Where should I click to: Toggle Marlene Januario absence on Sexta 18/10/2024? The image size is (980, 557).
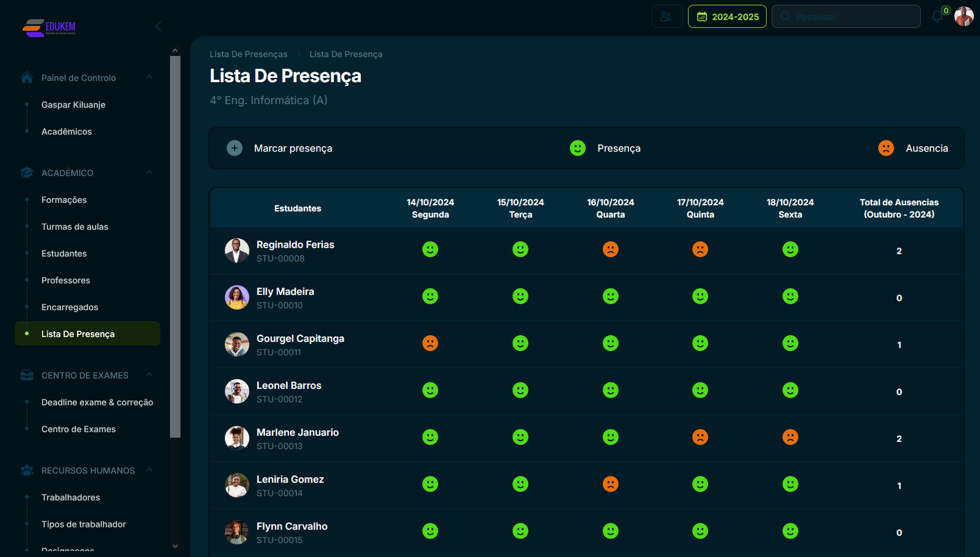(x=790, y=437)
